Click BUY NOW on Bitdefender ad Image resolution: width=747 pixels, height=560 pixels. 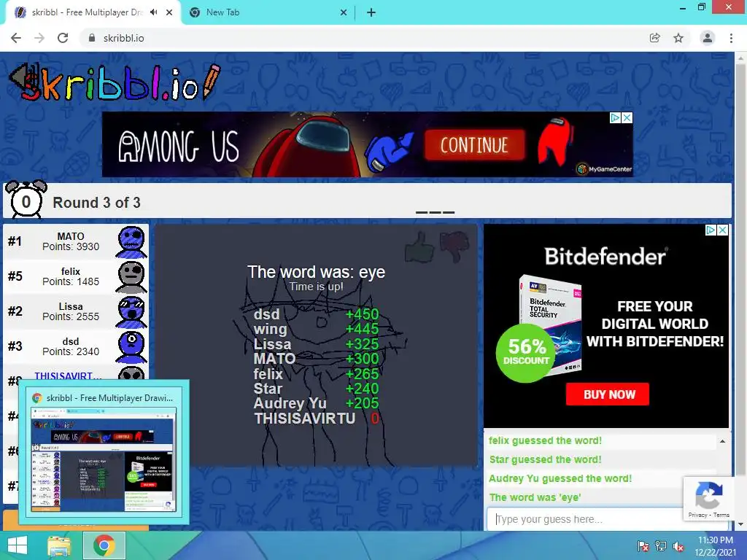pyautogui.click(x=608, y=394)
